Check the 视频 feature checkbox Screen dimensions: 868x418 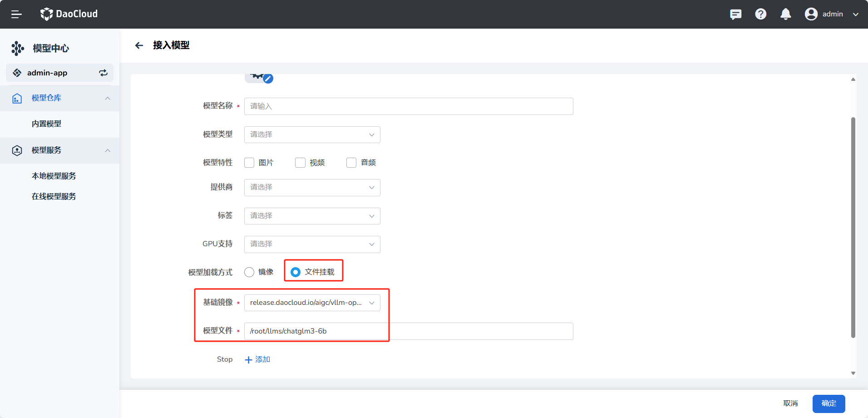click(300, 163)
